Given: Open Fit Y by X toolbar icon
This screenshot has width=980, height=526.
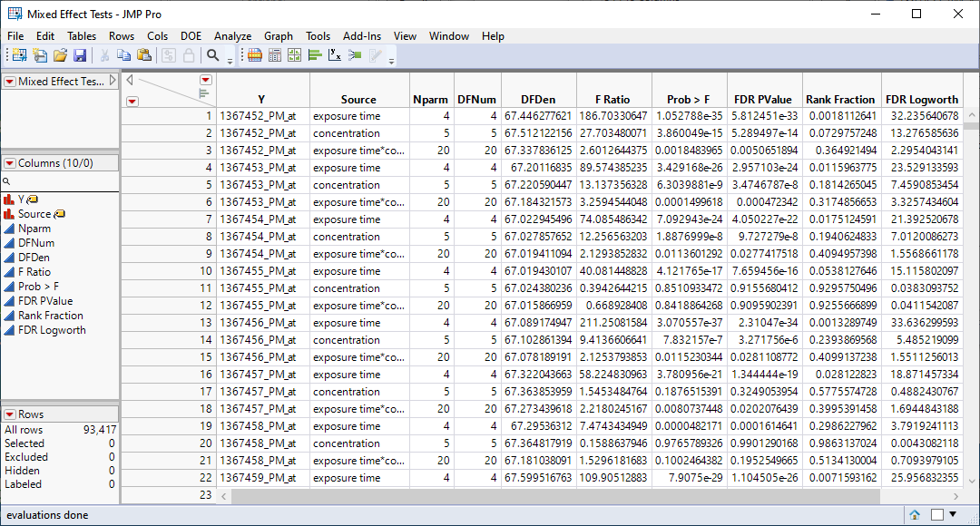Looking at the screenshot, I should click(x=335, y=55).
